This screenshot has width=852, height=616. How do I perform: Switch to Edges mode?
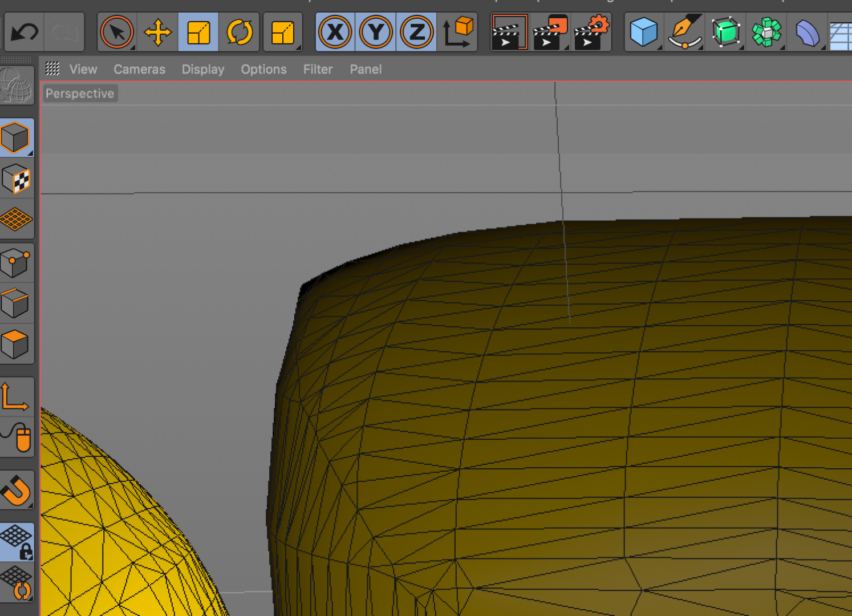17,303
